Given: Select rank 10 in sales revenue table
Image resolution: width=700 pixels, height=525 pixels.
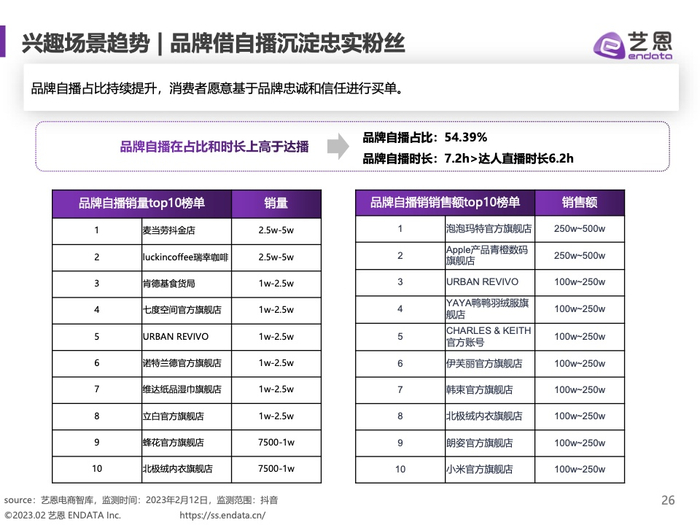Looking at the screenshot, I should [400, 469].
